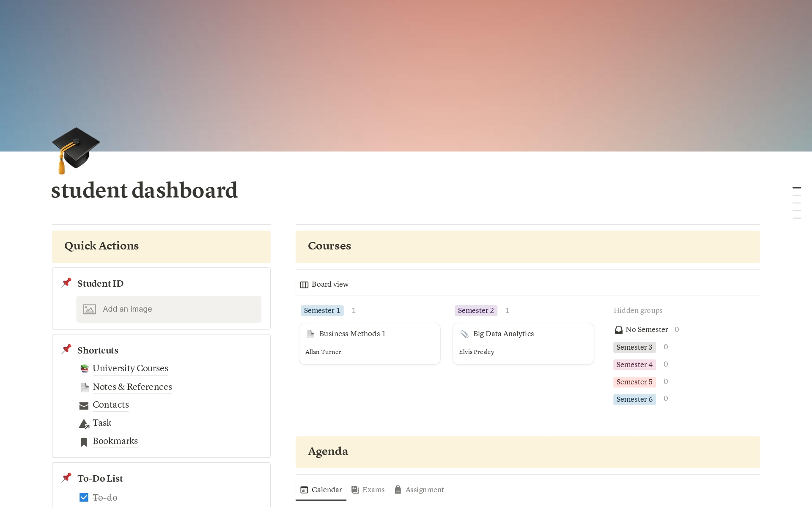
Task: Expand the table of contents on the right
Action: point(797,202)
